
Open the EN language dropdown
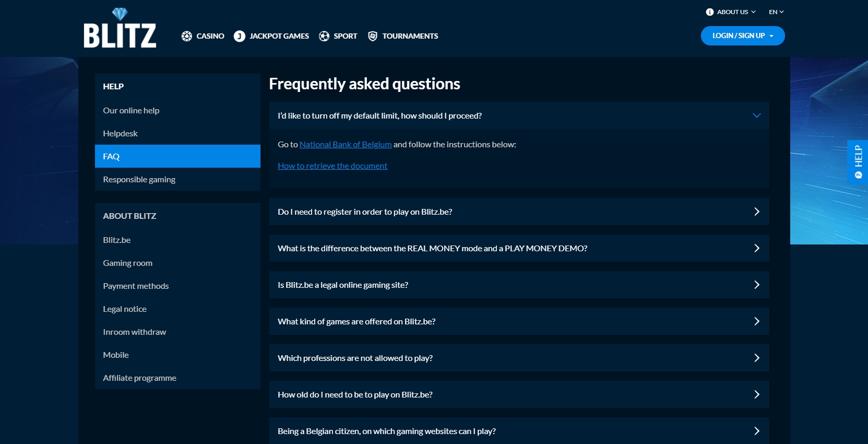click(x=776, y=12)
